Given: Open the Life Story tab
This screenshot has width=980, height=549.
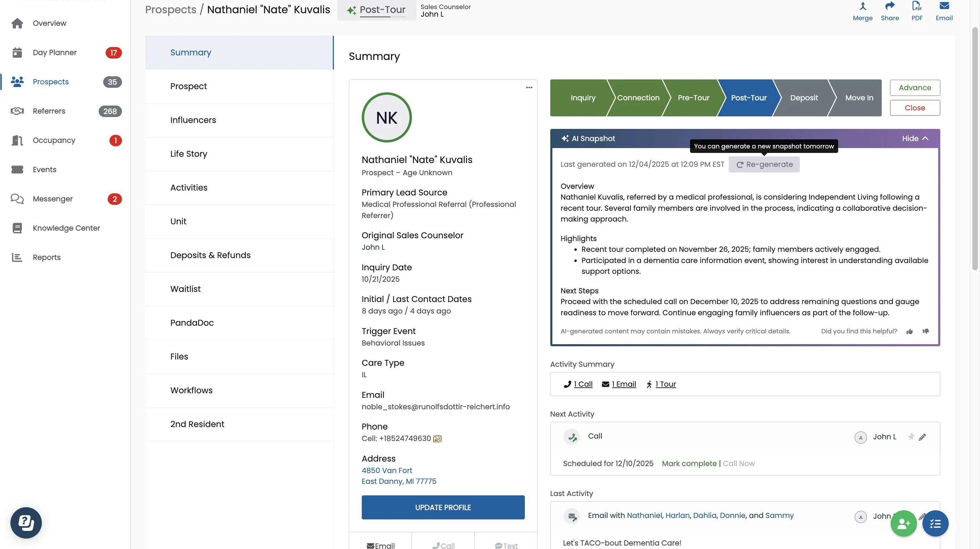Looking at the screenshot, I should (x=189, y=154).
